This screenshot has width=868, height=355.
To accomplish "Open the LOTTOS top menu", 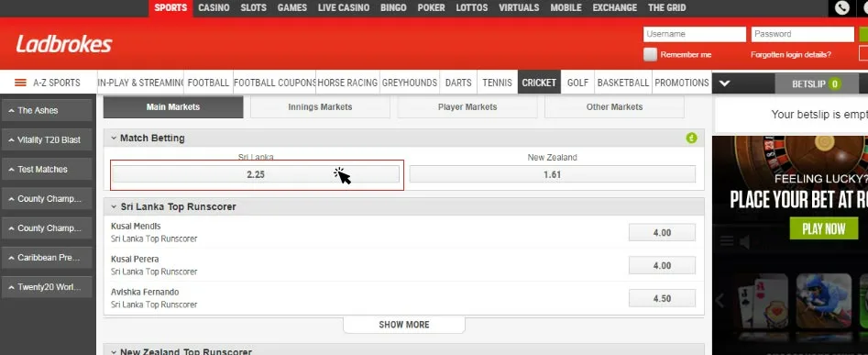I will pyautogui.click(x=472, y=7).
